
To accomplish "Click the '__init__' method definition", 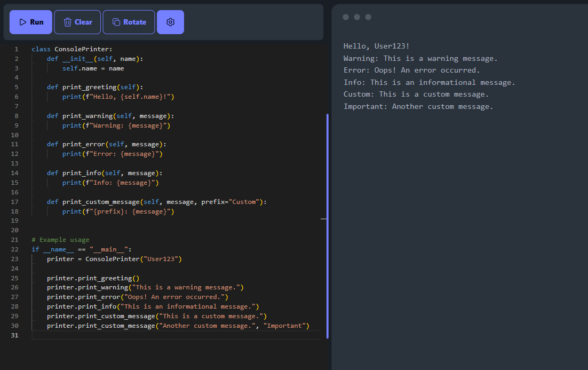I will 95,59.
